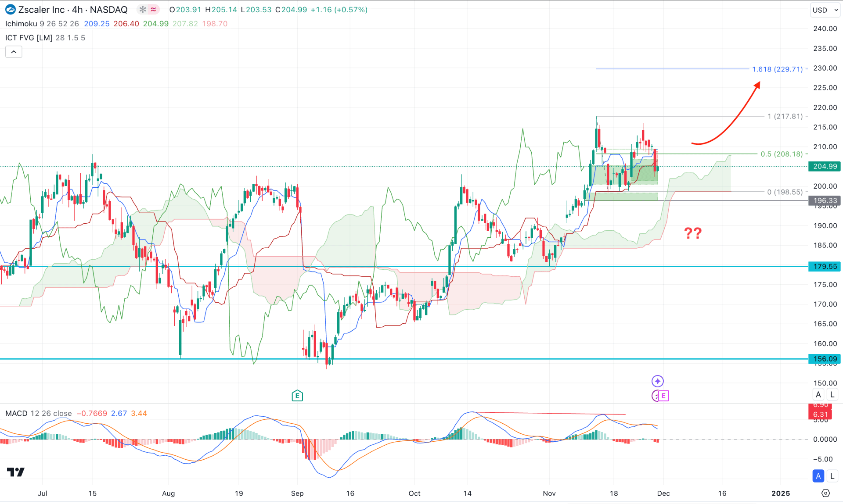843x504 pixels.
Task: Click the Ichimoku value 198.70
Action: pos(215,24)
